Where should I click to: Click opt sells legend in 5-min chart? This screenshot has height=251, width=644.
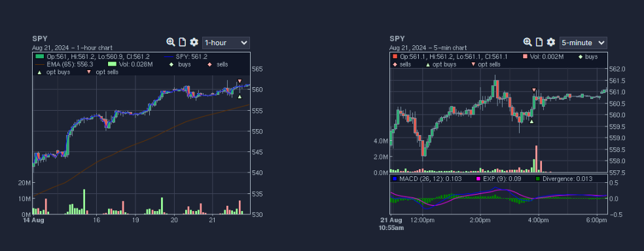click(486, 64)
